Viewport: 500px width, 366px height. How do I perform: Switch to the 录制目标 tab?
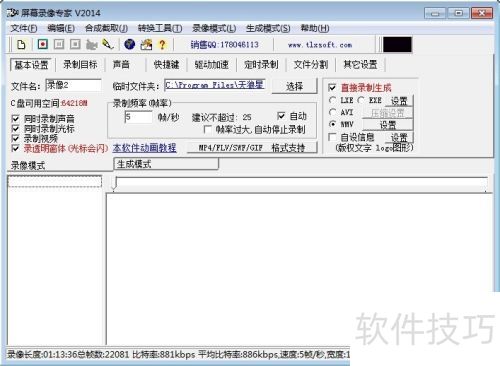click(80, 64)
